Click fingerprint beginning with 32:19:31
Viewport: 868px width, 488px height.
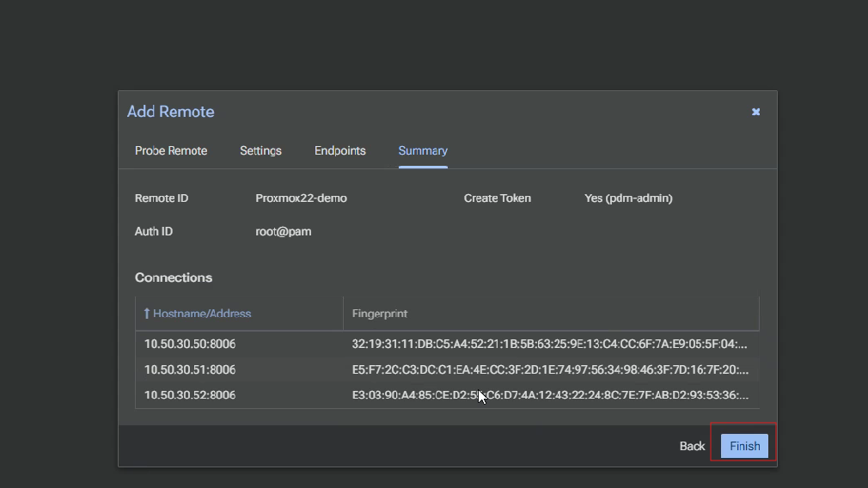click(x=549, y=344)
